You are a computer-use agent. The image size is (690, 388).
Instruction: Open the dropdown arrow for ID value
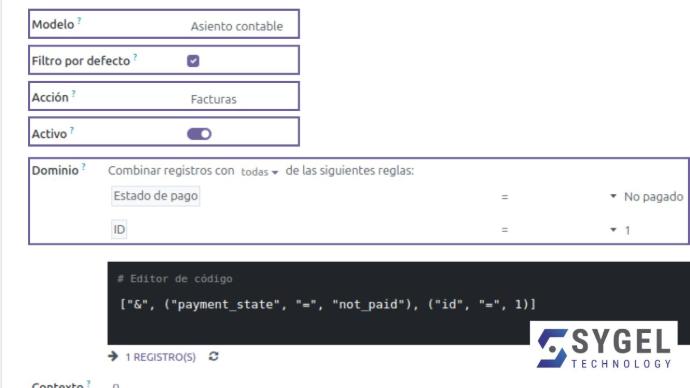(613, 230)
